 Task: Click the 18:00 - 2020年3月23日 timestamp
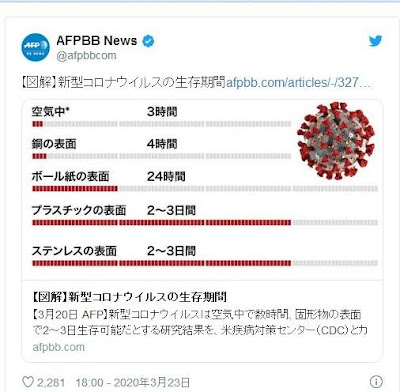133,382
